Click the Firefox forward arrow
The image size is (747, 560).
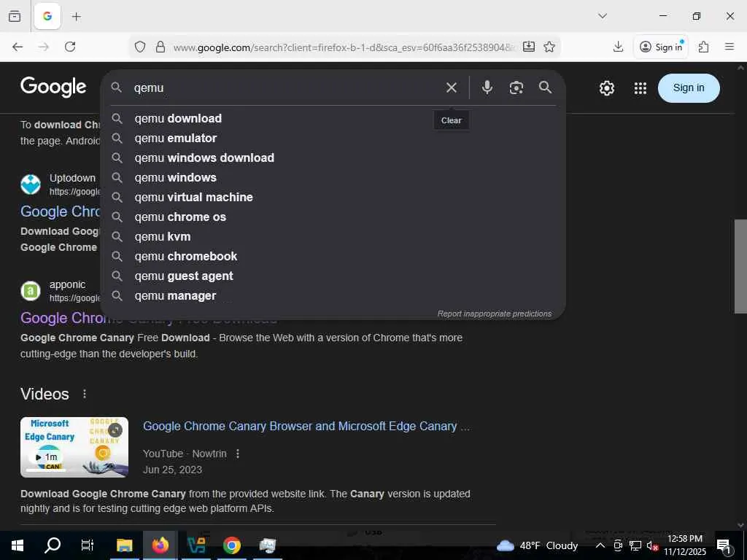click(44, 47)
